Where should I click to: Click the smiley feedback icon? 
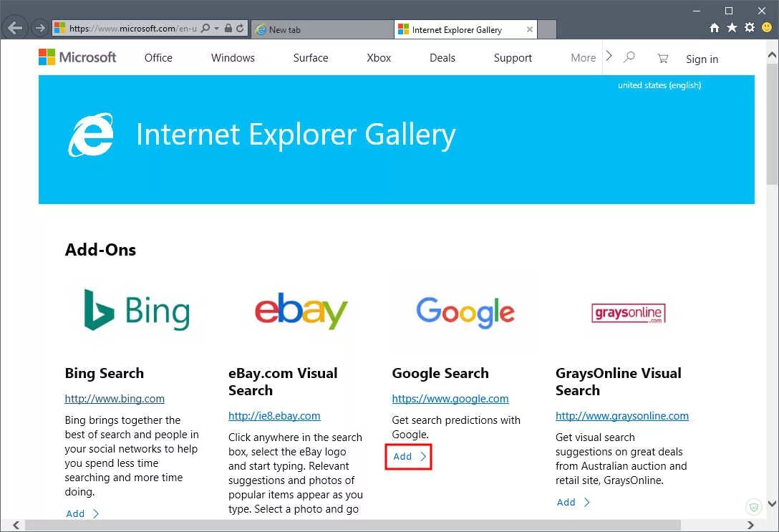click(767, 27)
